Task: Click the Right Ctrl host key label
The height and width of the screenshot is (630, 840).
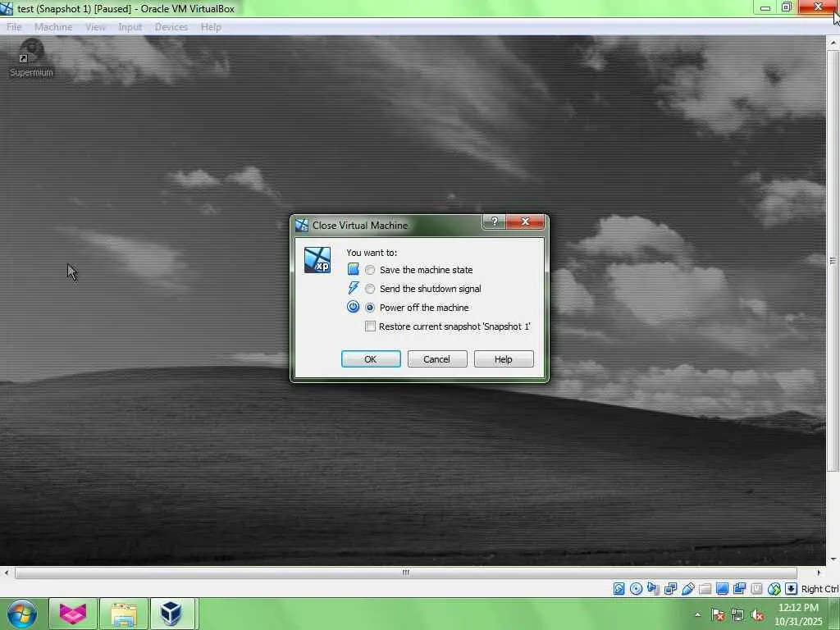Action: pyautogui.click(x=820, y=589)
